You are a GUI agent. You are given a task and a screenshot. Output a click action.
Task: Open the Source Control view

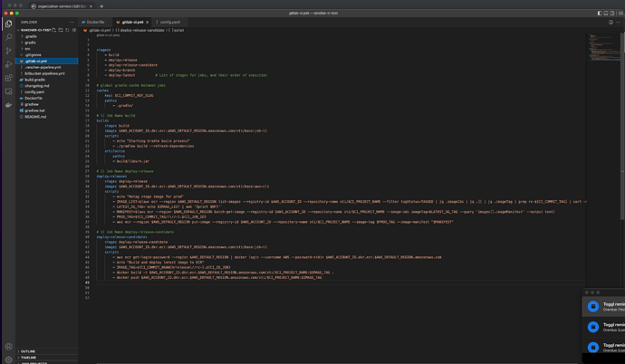[x=9, y=51]
